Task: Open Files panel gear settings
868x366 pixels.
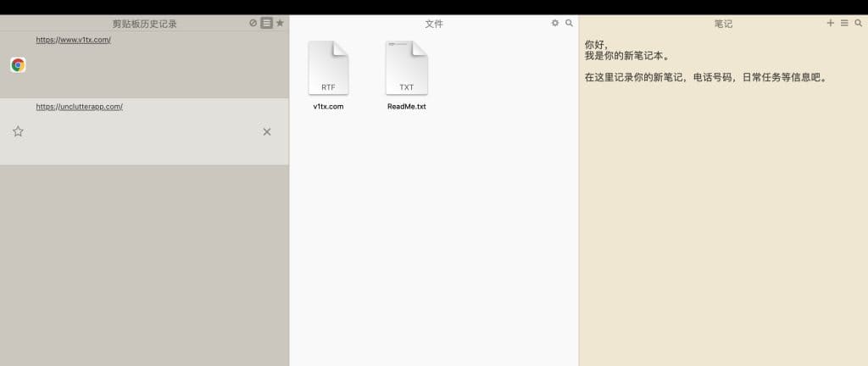Action: point(555,23)
